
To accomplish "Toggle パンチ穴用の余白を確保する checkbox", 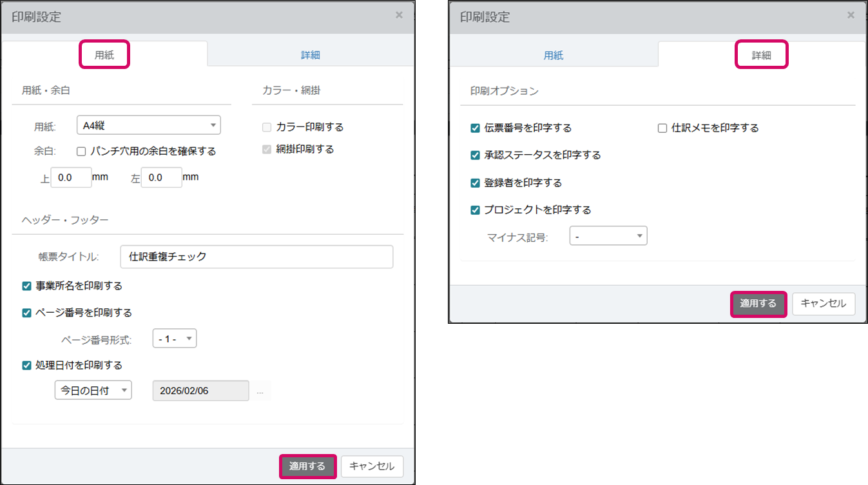I will pos(82,152).
